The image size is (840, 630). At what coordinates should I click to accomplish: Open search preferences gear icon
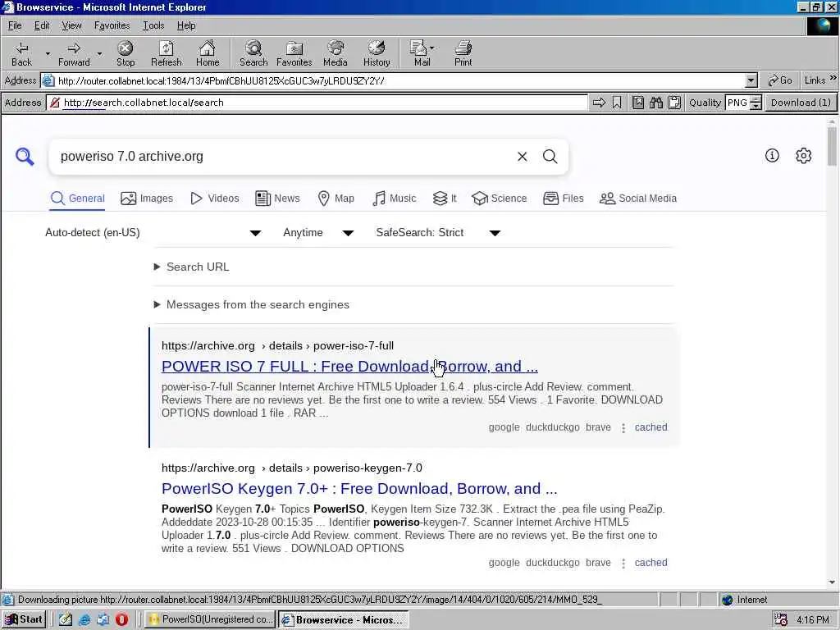click(804, 155)
